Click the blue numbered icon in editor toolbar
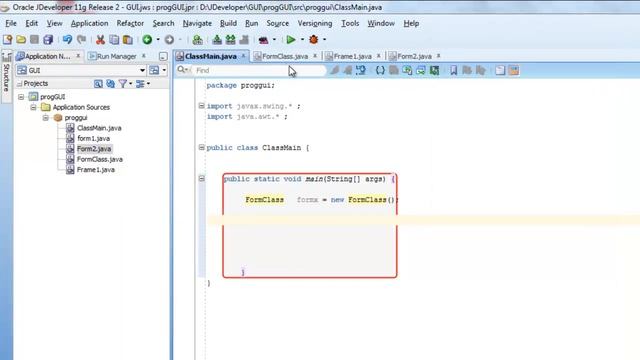The image size is (640, 360). pos(360,70)
